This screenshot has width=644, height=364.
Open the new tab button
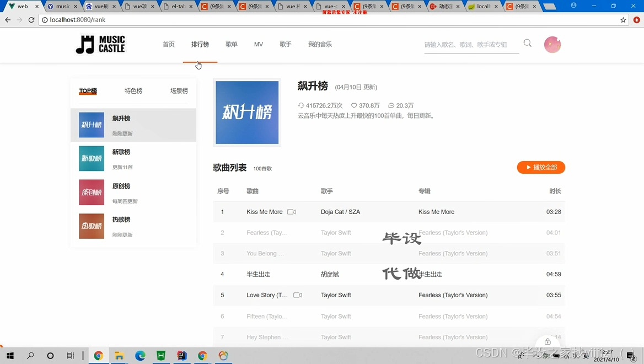pyautogui.click(x=549, y=7)
